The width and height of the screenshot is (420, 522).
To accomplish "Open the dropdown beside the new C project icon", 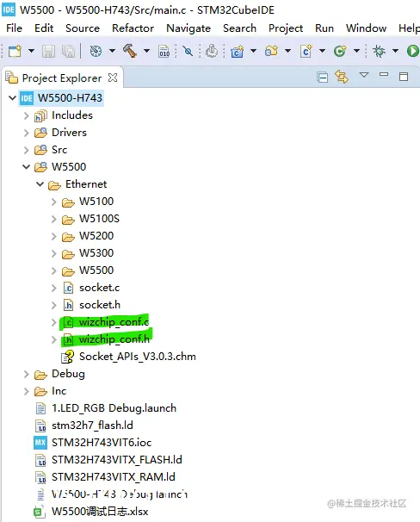I will 253,51.
